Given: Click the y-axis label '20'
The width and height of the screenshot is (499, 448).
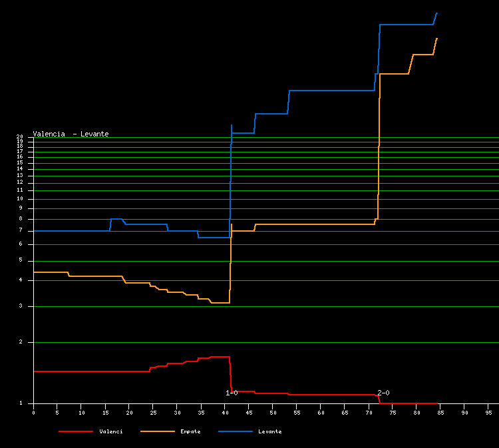Looking at the screenshot, I should point(20,136).
